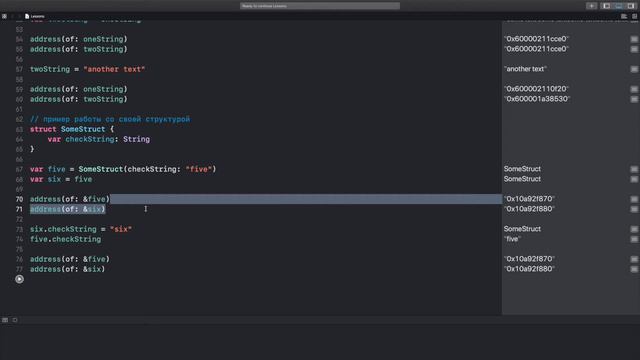Select line number 71 in the gutter

pos(19,209)
